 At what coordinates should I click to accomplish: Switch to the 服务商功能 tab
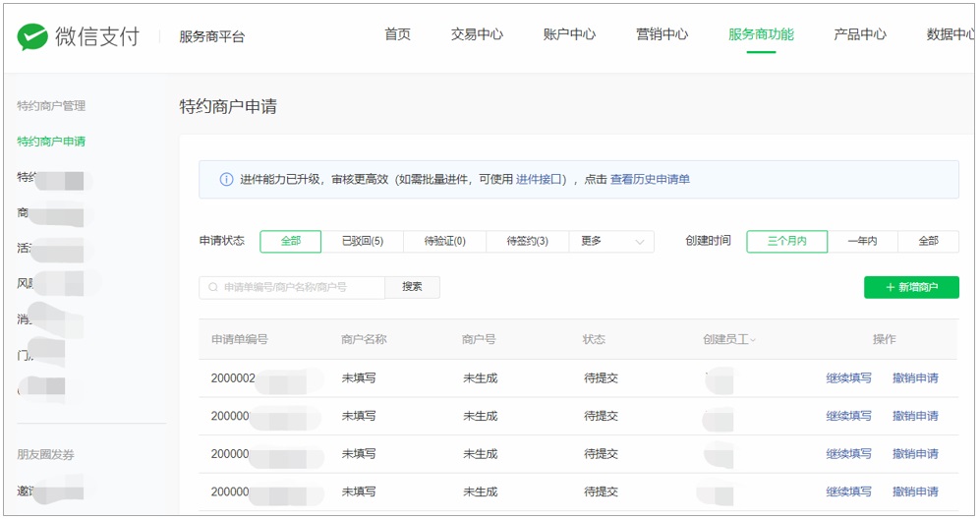(x=761, y=34)
